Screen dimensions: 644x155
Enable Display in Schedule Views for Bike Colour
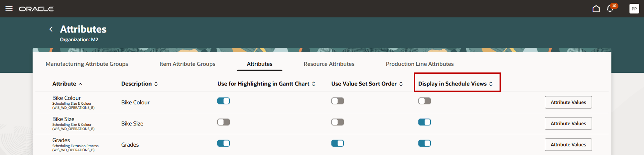424,101
